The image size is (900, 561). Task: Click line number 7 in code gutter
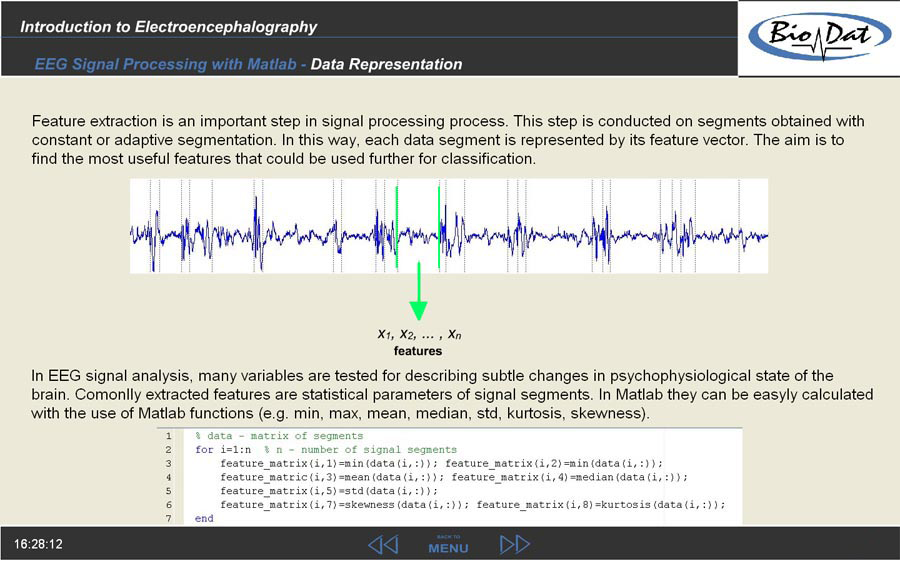[169, 519]
